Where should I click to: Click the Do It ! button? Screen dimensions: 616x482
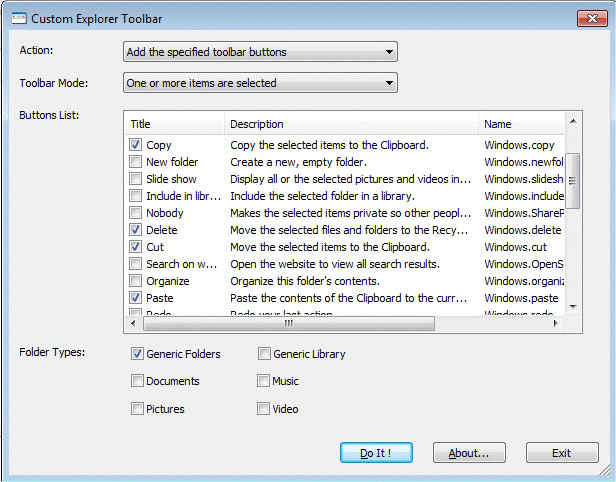[376, 453]
